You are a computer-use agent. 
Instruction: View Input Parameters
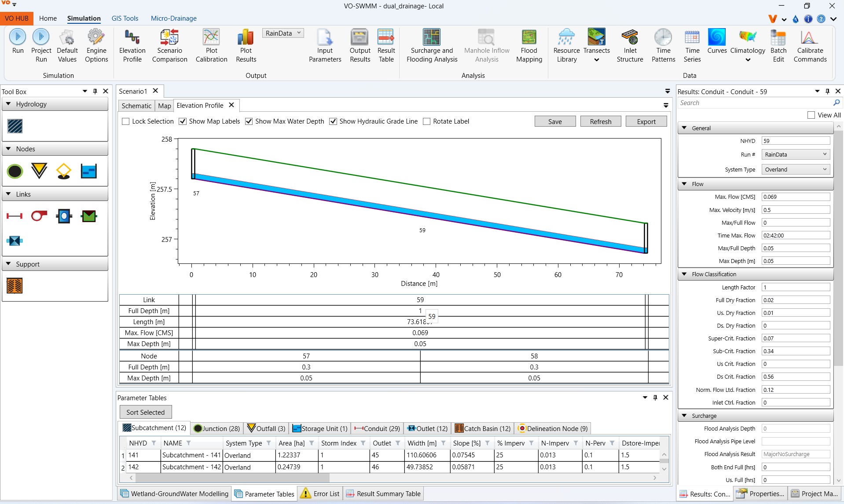coord(325,45)
